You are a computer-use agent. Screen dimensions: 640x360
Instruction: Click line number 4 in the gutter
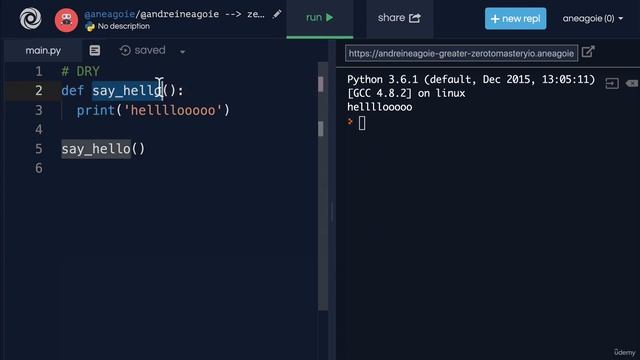pos(39,129)
